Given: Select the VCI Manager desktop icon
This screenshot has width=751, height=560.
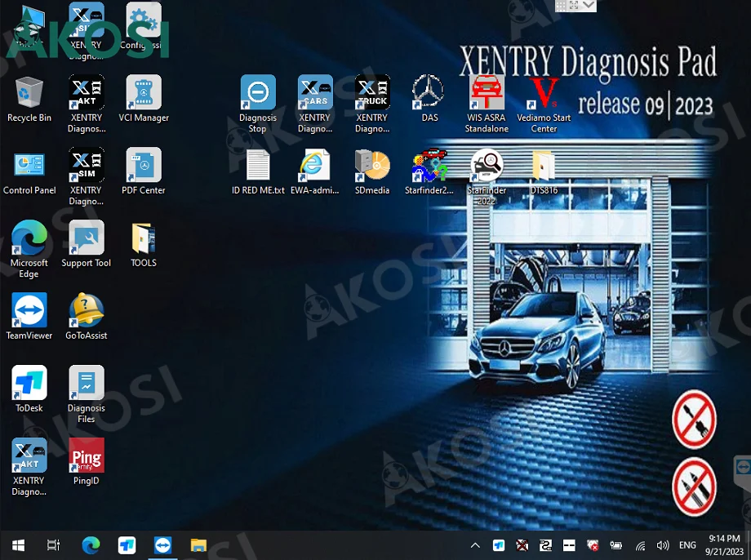Looking at the screenshot, I should [x=144, y=93].
